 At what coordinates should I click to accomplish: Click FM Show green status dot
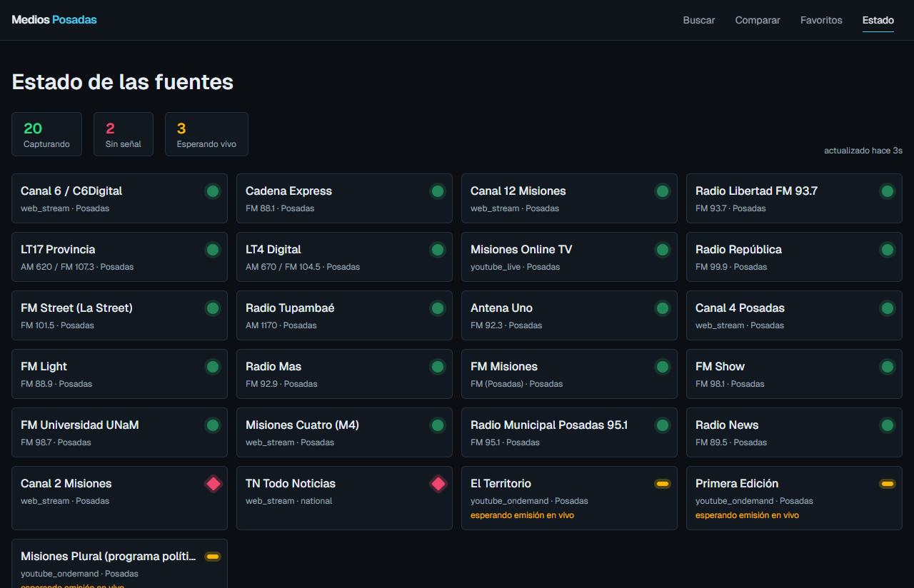coord(888,367)
